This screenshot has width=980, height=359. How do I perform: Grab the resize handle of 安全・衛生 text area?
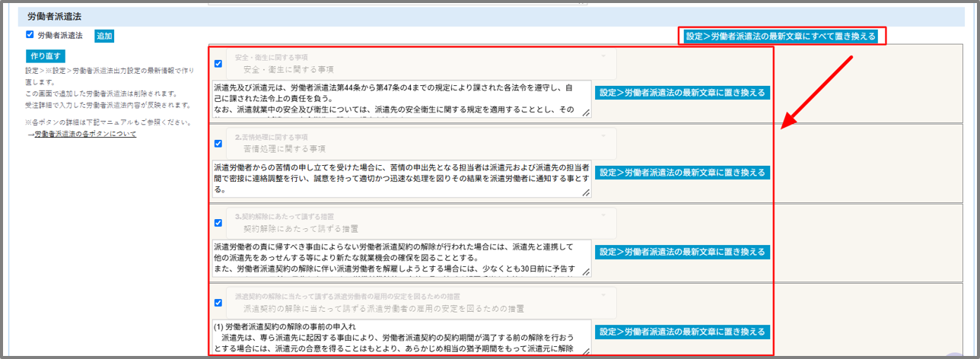pos(586,113)
